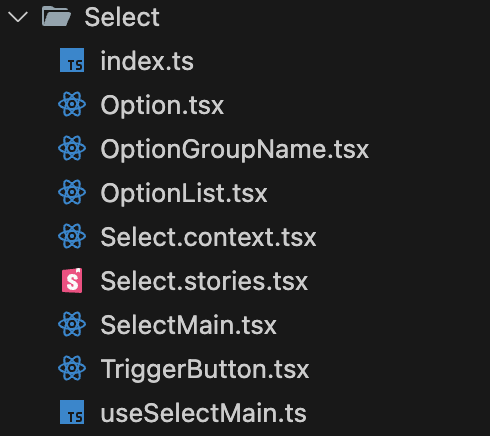The height and width of the screenshot is (436, 490).
Task: Open the Select.context.tsx file
Action: pyautogui.click(x=208, y=237)
